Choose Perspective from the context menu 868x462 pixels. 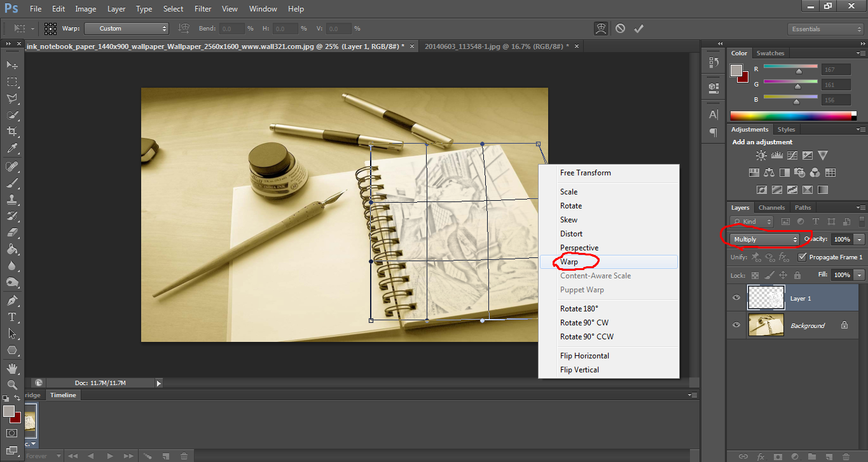click(x=609, y=248)
